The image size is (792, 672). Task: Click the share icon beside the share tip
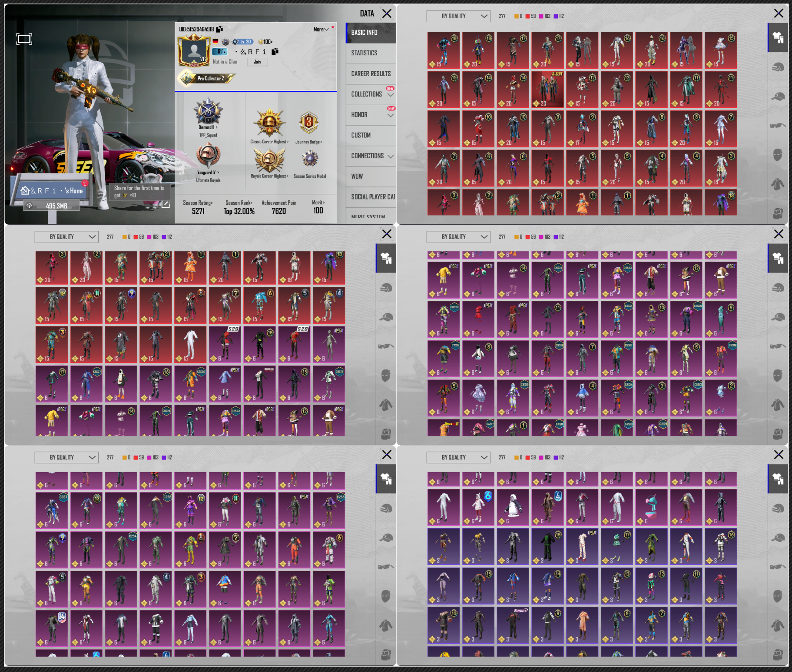(166, 204)
